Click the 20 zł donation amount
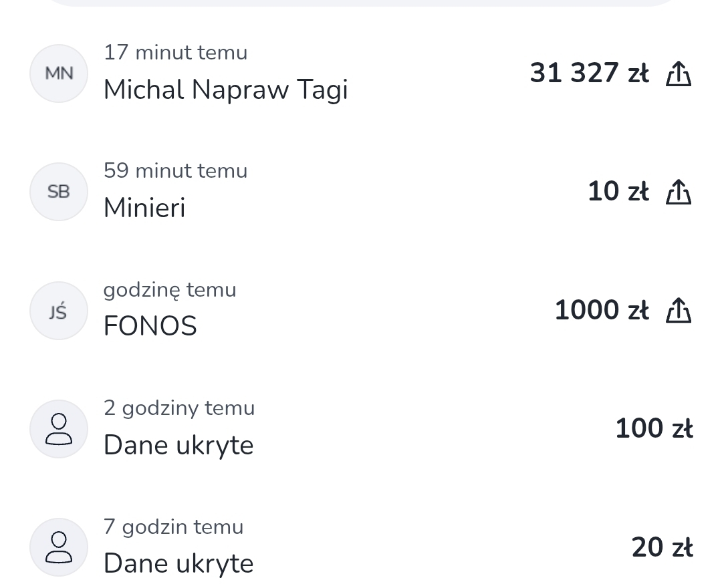 [662, 548]
